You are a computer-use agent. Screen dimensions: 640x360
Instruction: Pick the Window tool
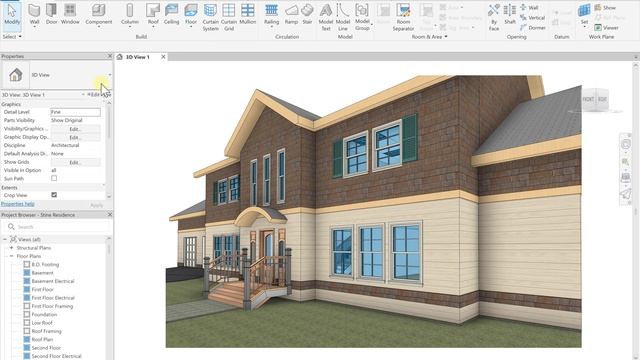[x=70, y=14]
